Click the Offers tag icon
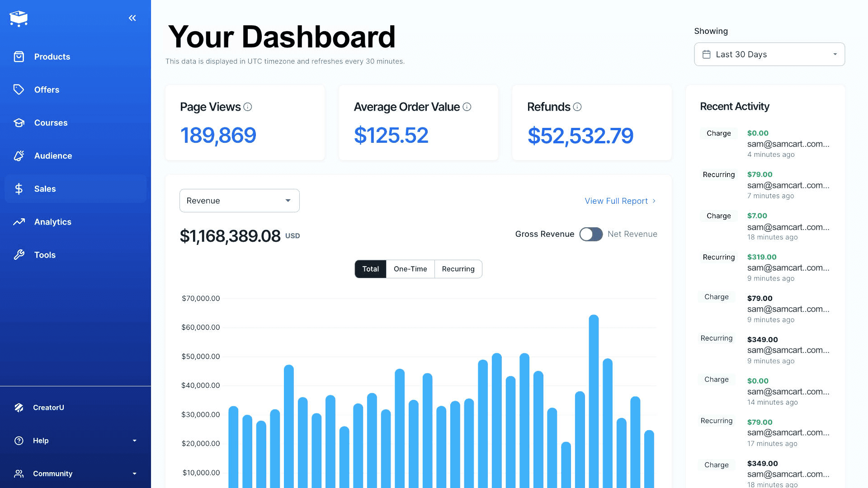The width and height of the screenshot is (868, 488). click(19, 89)
